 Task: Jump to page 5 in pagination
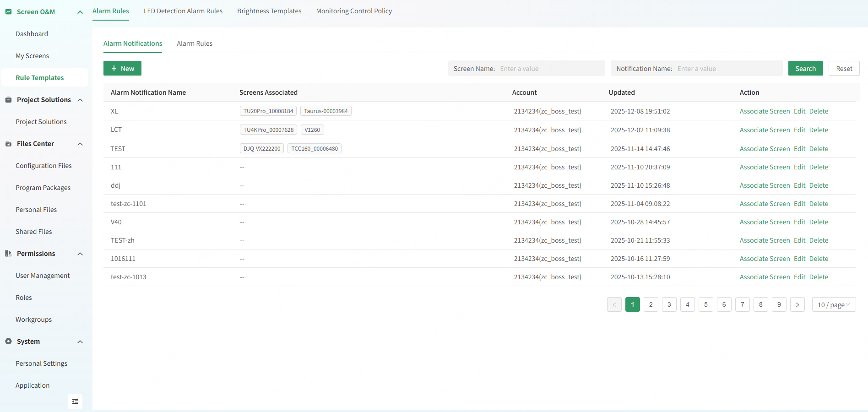(705, 304)
